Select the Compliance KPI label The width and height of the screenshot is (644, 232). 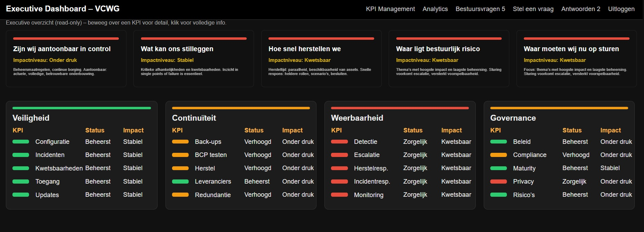tap(530, 155)
